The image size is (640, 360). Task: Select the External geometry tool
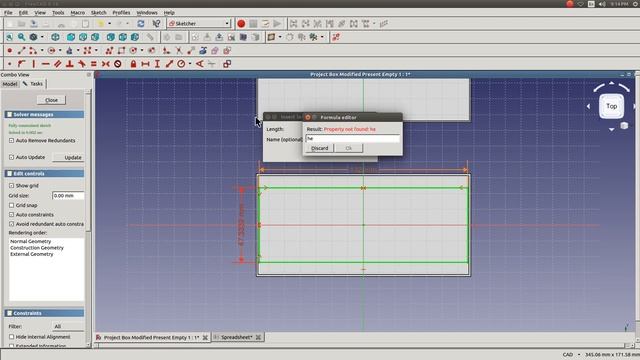[203, 51]
